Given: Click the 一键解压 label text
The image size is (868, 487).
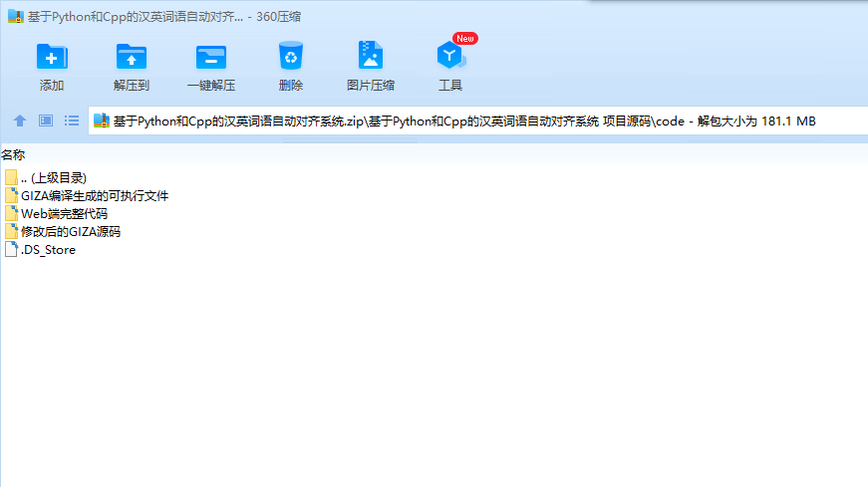Looking at the screenshot, I should coord(211,86).
